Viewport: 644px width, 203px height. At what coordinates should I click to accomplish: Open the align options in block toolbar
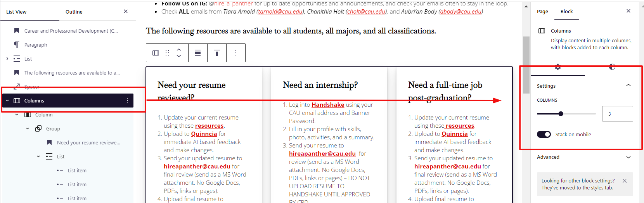tap(198, 53)
